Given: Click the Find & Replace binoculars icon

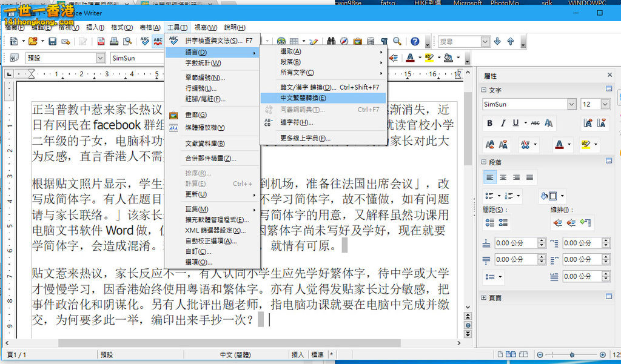Looking at the screenshot, I should [331, 41].
